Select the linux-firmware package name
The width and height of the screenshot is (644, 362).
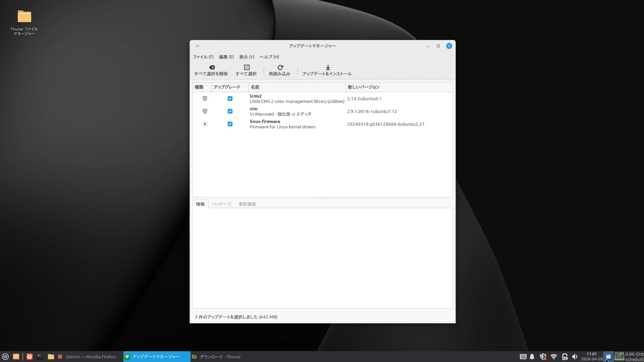(265, 122)
